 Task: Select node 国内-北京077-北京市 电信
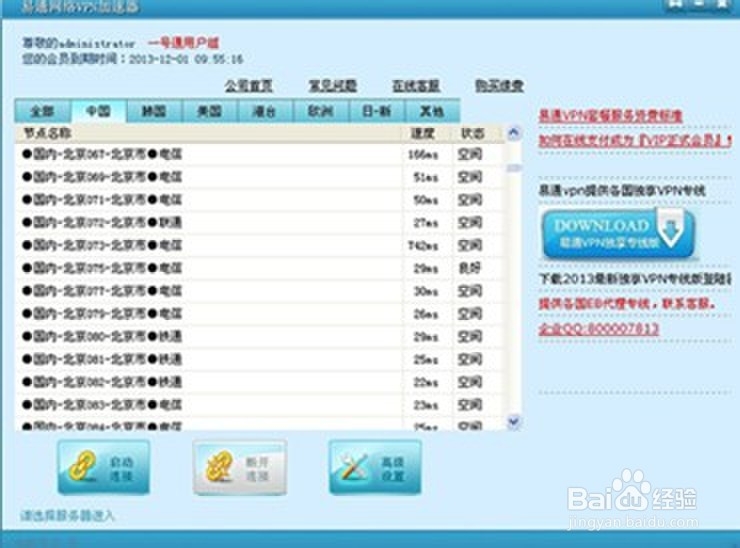click(x=261, y=291)
